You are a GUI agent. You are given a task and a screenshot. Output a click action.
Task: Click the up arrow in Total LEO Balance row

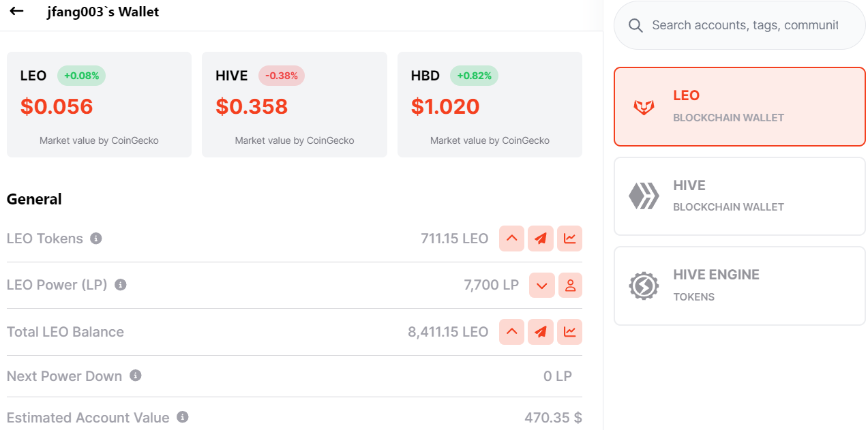[x=512, y=332]
